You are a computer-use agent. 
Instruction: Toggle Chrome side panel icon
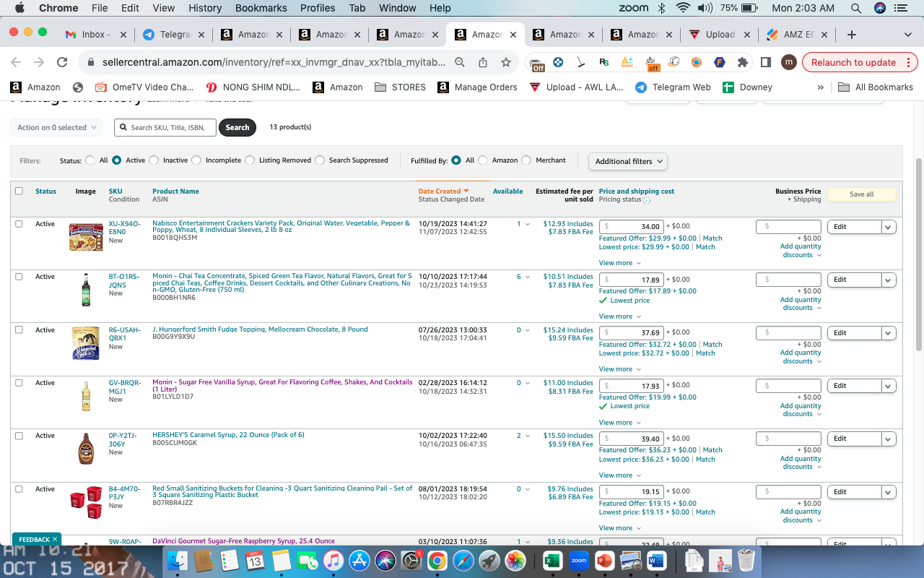(766, 62)
